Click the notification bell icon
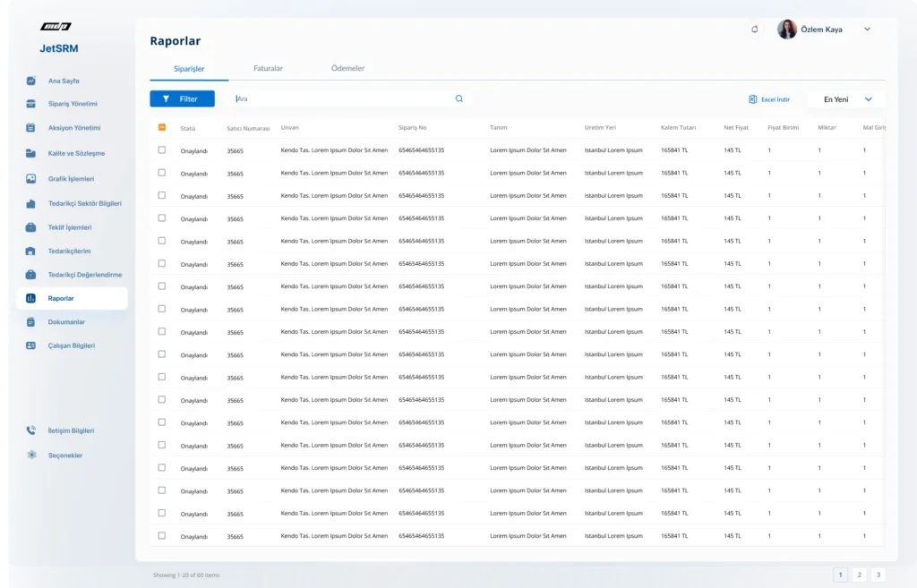This screenshot has height=588, width=917. [x=754, y=30]
